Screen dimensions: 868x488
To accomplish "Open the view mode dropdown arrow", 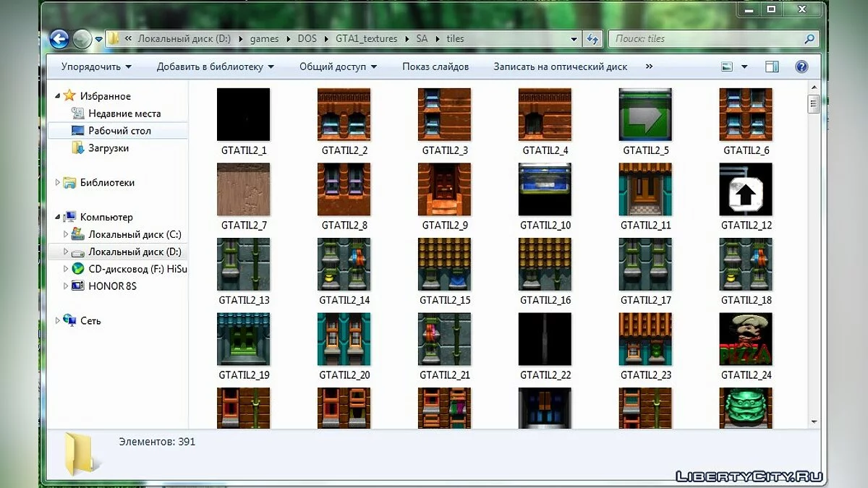I will pyautogui.click(x=744, y=67).
